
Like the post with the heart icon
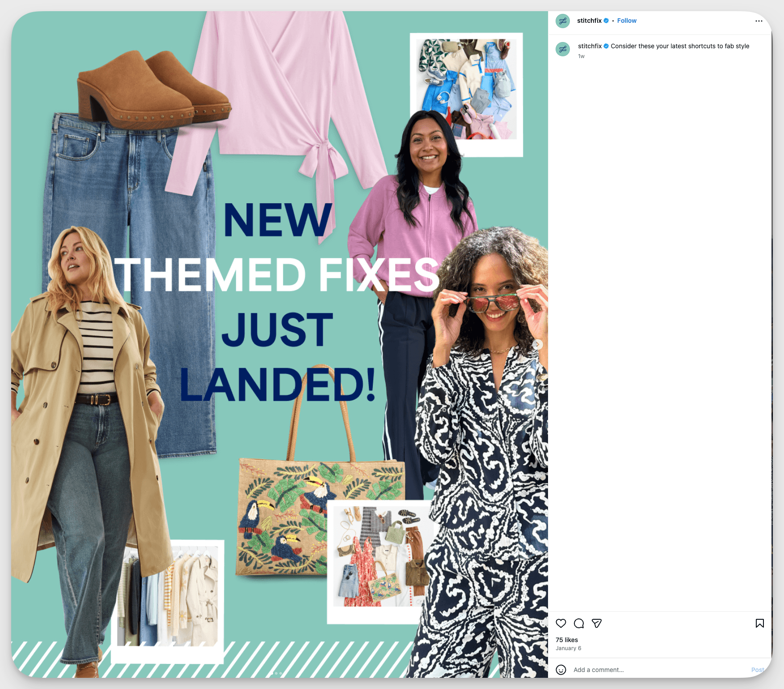[x=561, y=623]
